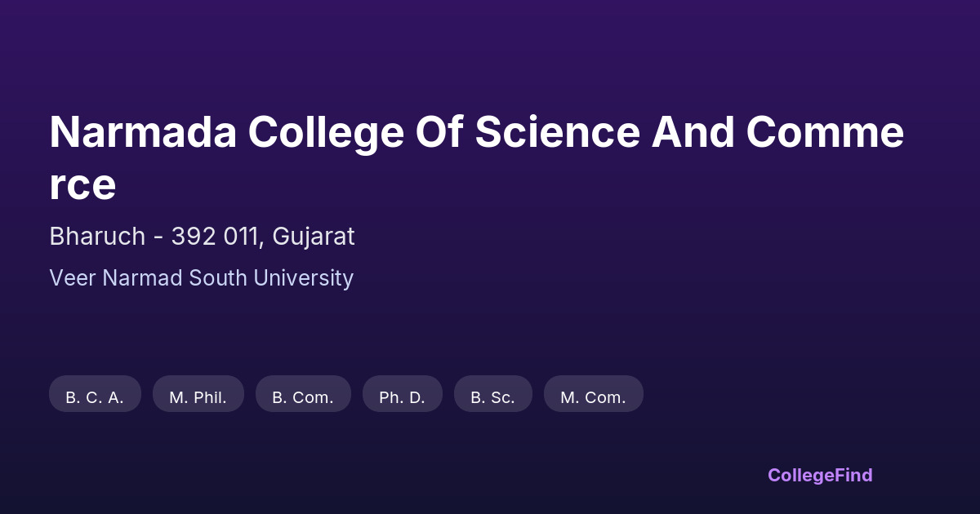The width and height of the screenshot is (980, 514).
Task: Click the B. C. A. course tag
Action: coord(95,397)
